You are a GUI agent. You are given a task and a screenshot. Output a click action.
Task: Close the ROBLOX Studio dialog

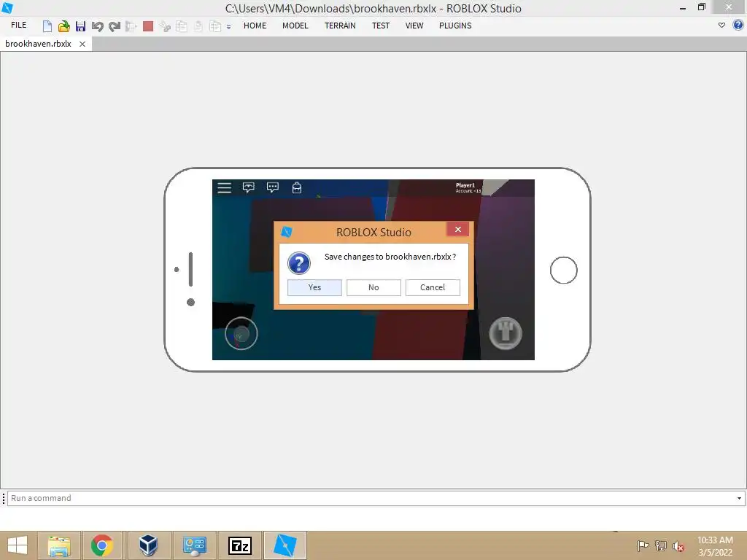458,230
